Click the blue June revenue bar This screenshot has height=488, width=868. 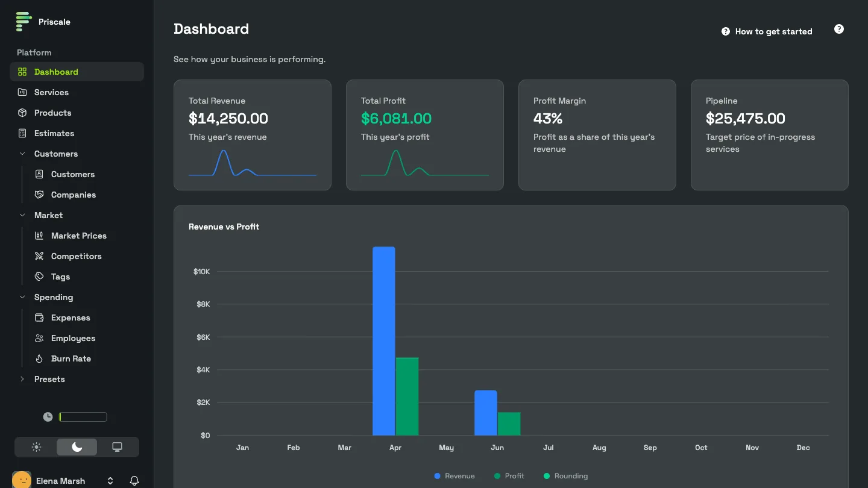pyautogui.click(x=486, y=413)
